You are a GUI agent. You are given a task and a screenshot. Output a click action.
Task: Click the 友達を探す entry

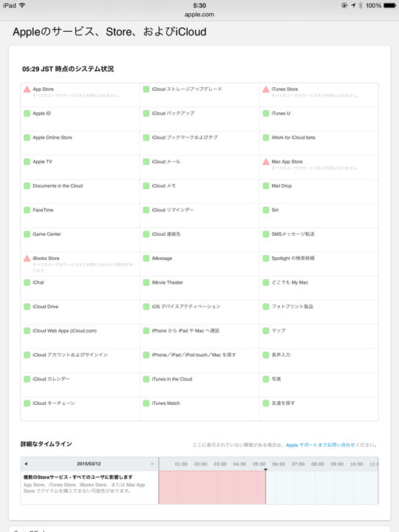pyautogui.click(x=319, y=409)
